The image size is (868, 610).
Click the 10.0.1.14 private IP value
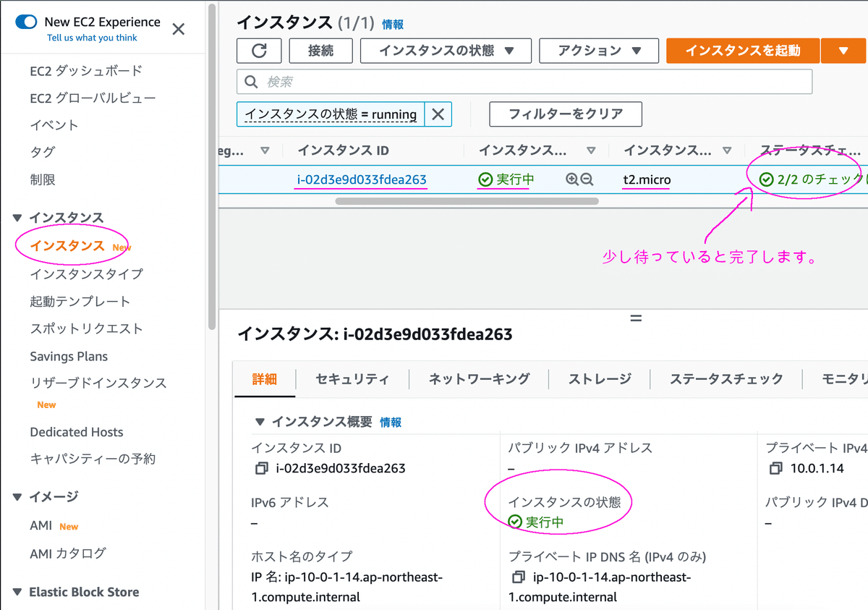pos(817,468)
